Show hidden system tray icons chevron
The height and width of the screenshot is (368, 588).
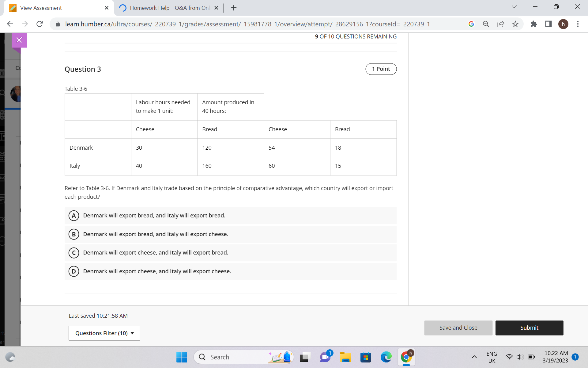click(474, 357)
